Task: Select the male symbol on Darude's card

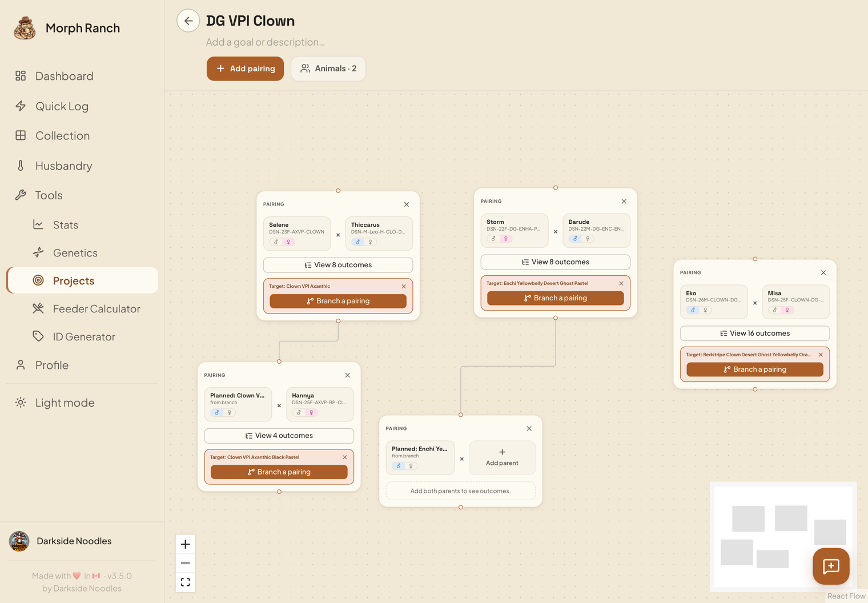Action: (575, 239)
